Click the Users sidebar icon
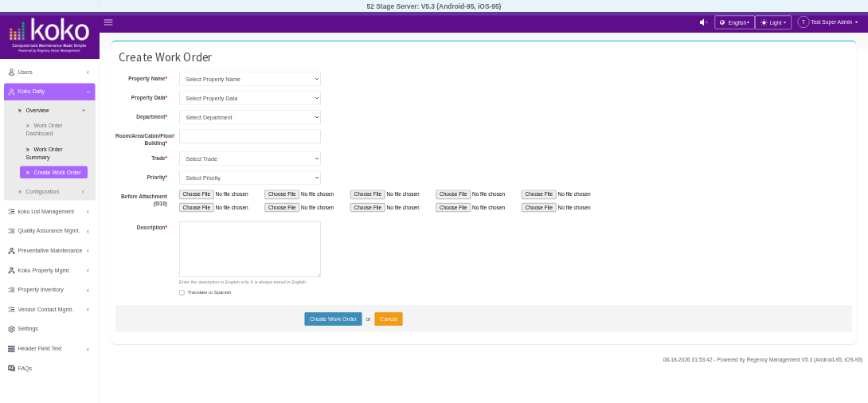Screen dimensions: 868x403 12,72
